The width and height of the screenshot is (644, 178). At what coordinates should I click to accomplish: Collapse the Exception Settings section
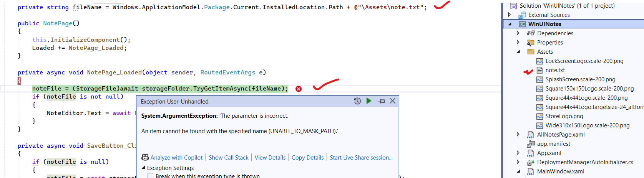144,168
